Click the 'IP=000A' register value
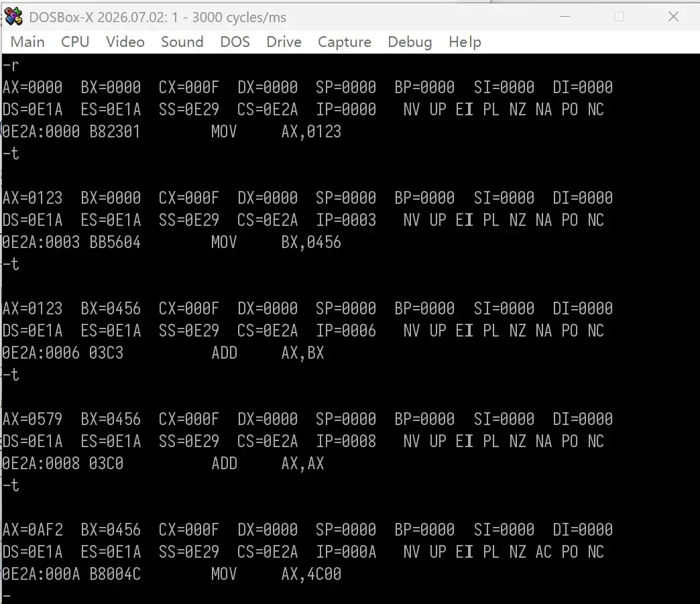Viewport: 700px width, 604px height. (346, 552)
